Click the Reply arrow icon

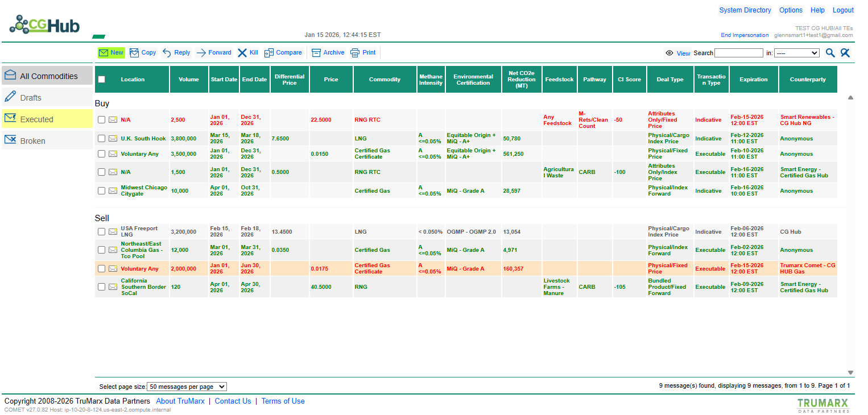pyautogui.click(x=167, y=53)
